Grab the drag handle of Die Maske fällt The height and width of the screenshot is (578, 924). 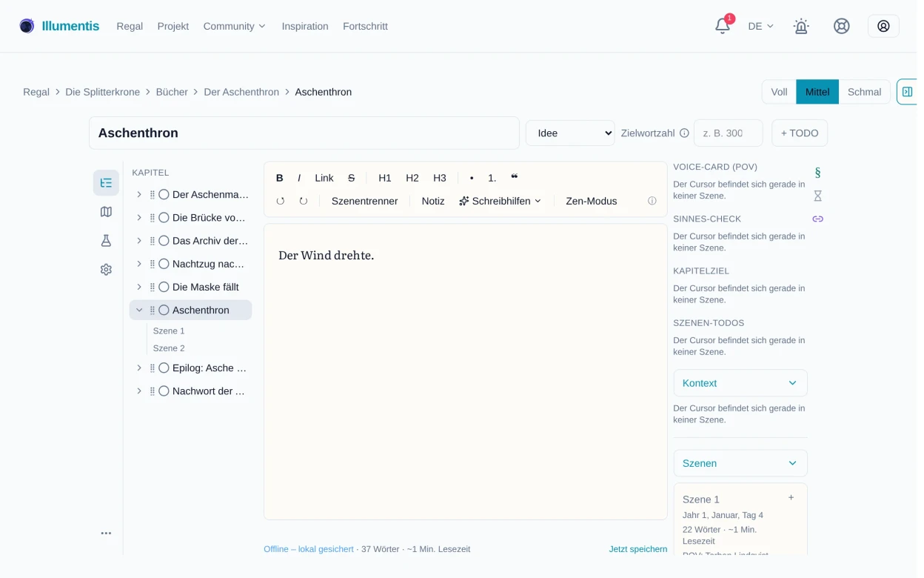(x=153, y=287)
